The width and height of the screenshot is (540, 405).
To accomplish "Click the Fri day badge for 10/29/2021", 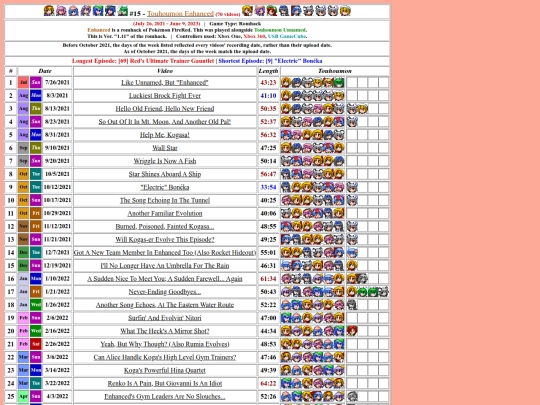I will 36,214.
